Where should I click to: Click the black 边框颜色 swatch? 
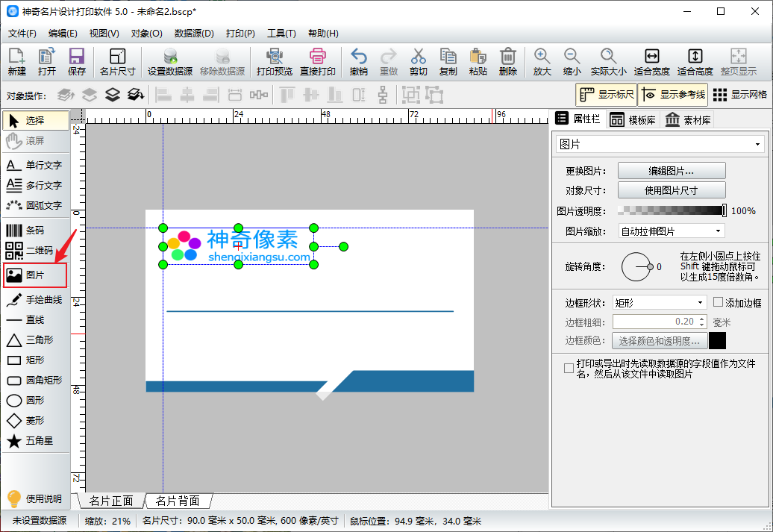point(717,341)
